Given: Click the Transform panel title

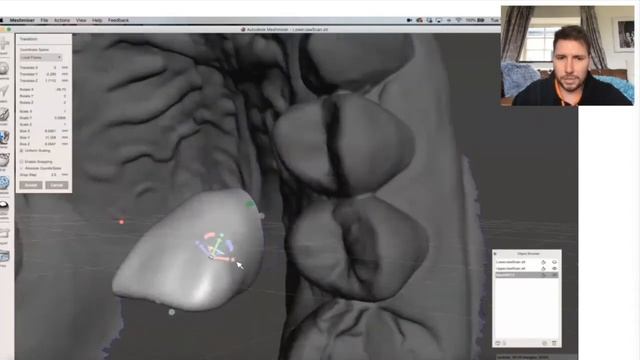Looking at the screenshot, I should coord(29,39).
